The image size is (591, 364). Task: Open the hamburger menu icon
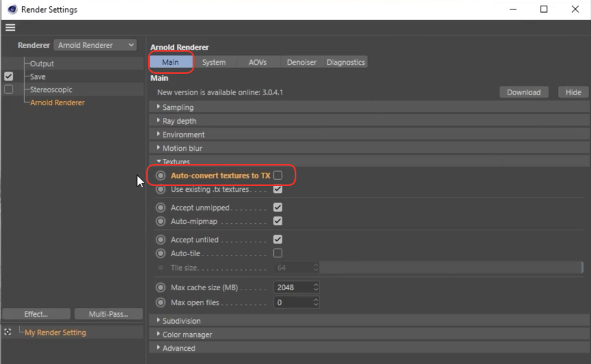click(x=10, y=28)
